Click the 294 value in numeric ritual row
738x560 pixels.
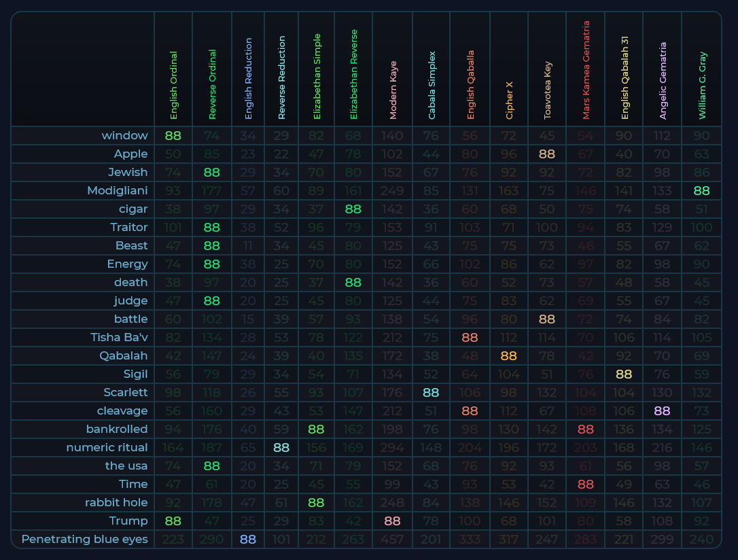pyautogui.click(x=393, y=447)
